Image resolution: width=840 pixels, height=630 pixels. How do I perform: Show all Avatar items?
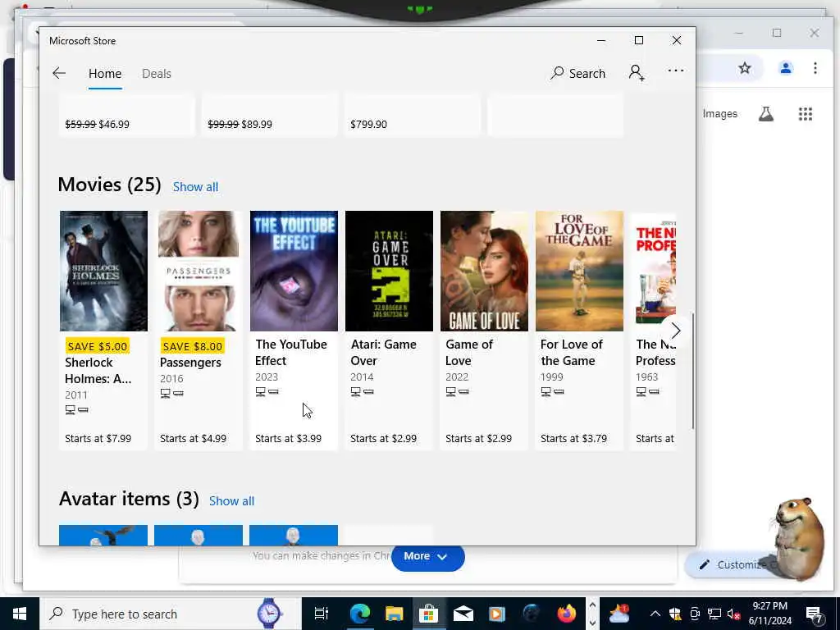click(231, 501)
